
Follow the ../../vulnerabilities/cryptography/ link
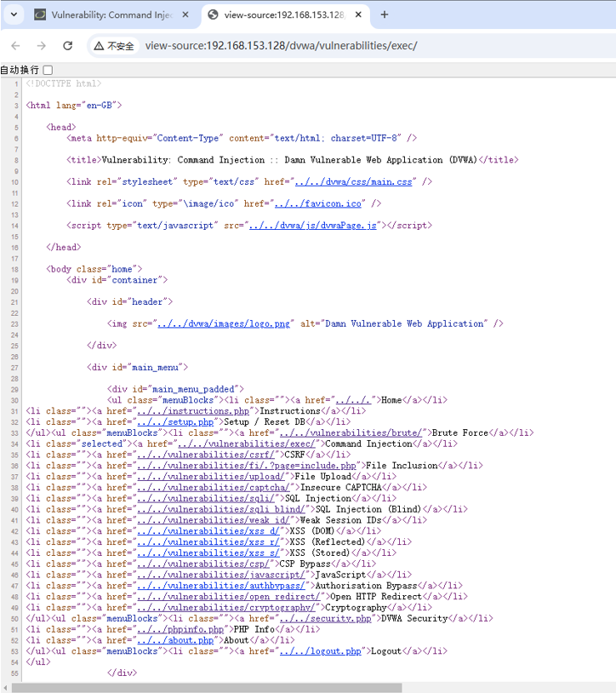pos(226,607)
